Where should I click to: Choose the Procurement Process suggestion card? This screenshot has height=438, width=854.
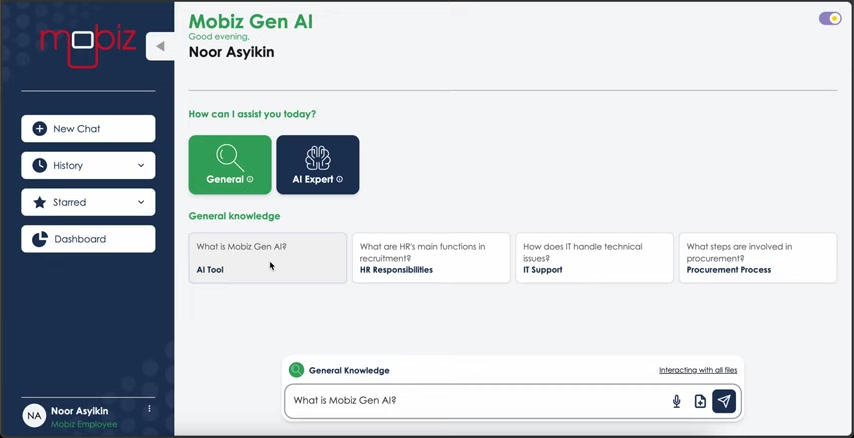[x=758, y=258]
